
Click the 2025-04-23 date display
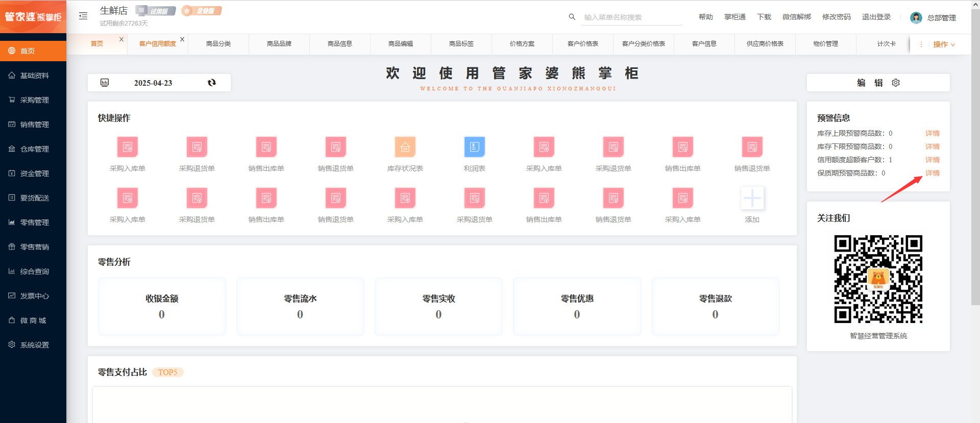point(153,83)
